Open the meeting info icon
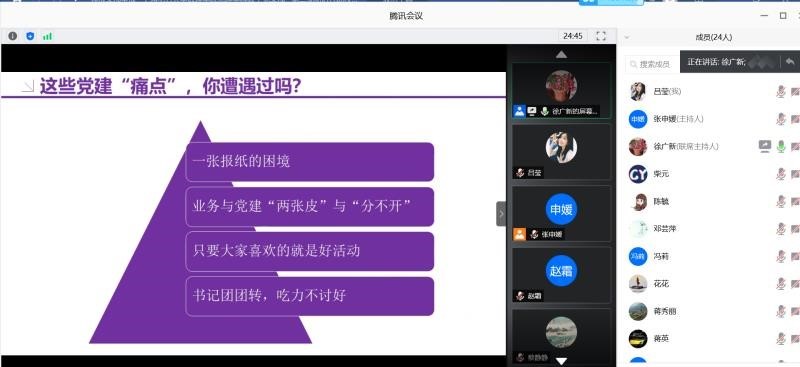 point(13,36)
